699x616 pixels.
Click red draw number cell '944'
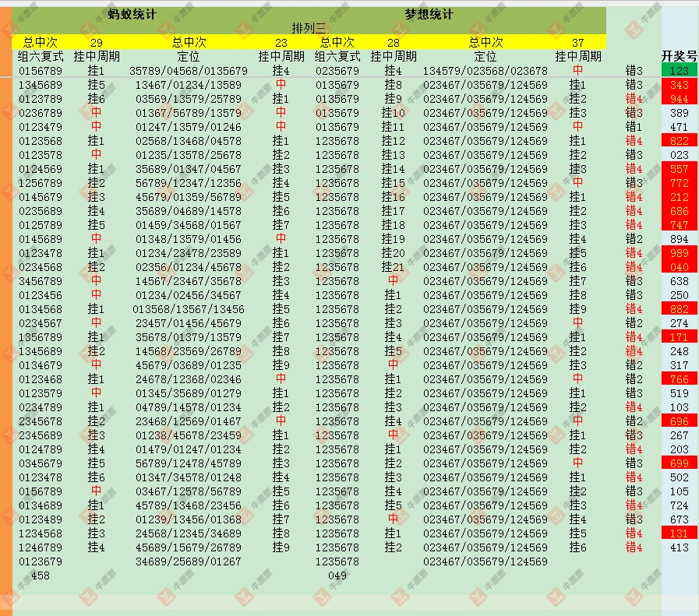[x=679, y=99]
